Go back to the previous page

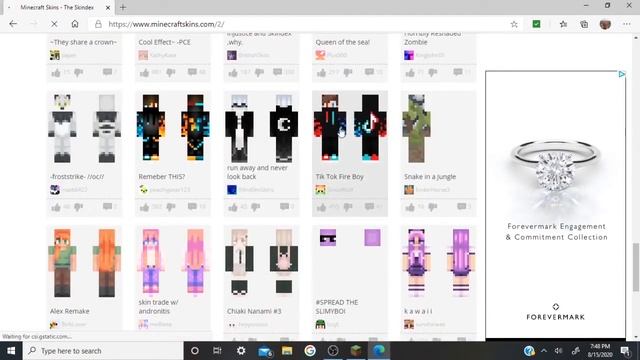(x=13, y=24)
